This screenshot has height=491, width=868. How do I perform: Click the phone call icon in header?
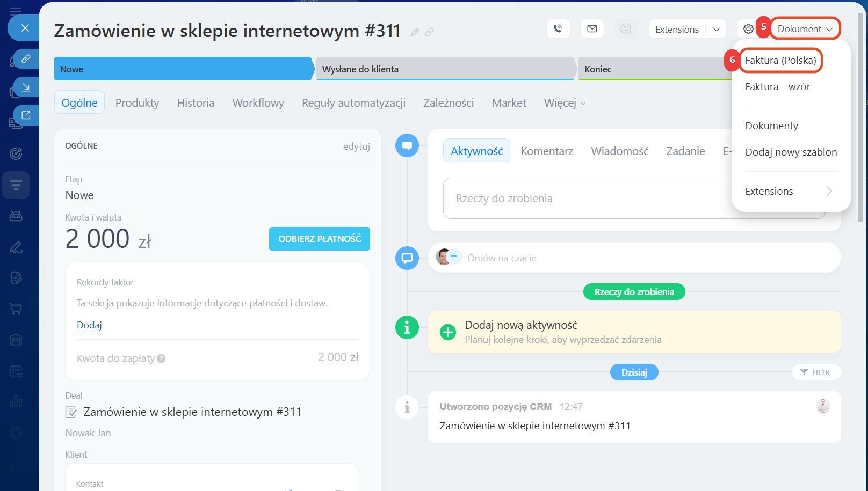coord(558,29)
